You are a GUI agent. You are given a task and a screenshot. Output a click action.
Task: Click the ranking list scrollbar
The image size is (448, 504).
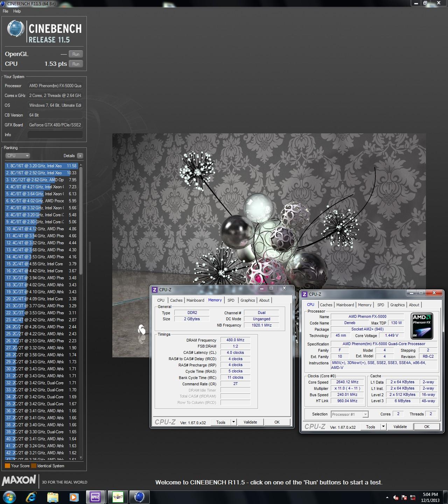point(81,220)
